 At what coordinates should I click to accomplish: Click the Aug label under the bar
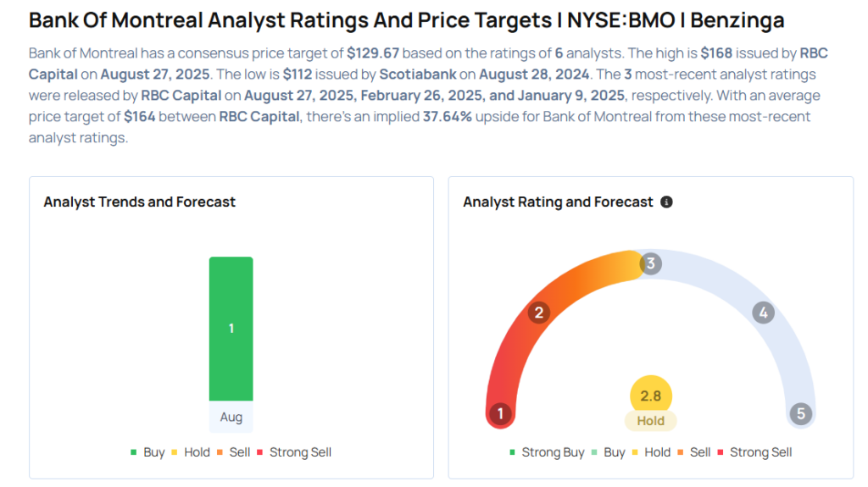pos(231,418)
